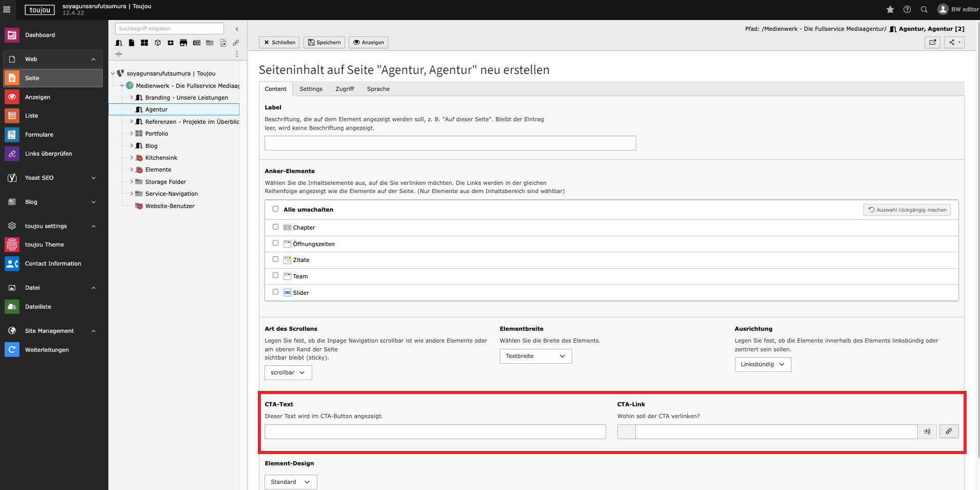
Task: Toggle CTA-Link input mode switch
Action: click(927, 431)
